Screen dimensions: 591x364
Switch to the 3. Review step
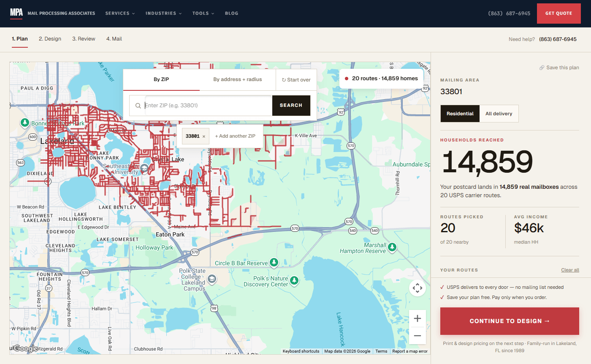tap(84, 39)
